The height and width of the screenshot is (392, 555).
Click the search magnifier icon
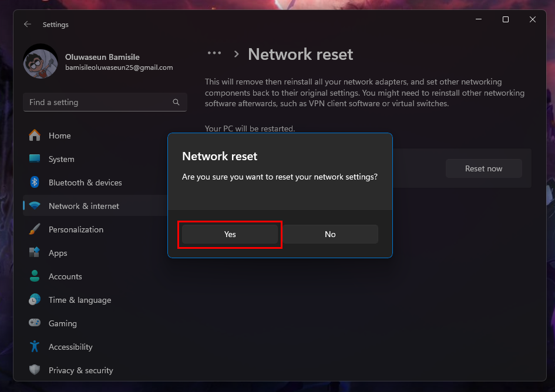[176, 102]
